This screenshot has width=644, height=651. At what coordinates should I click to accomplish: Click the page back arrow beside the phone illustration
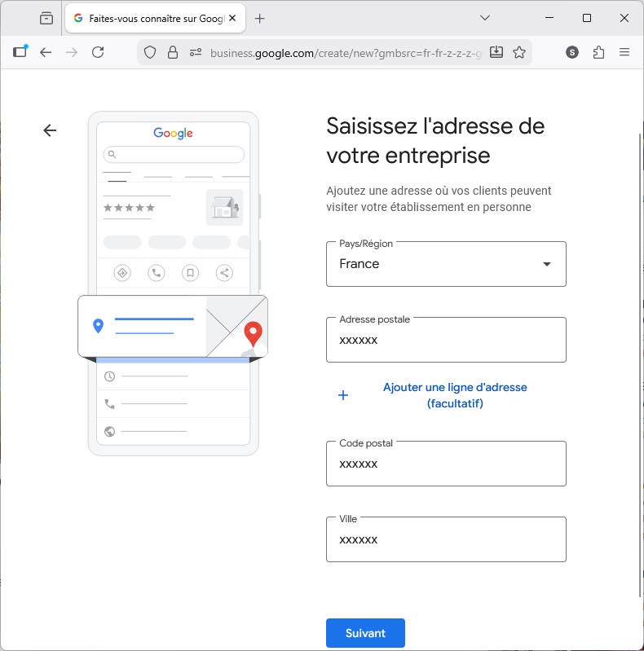[50, 130]
